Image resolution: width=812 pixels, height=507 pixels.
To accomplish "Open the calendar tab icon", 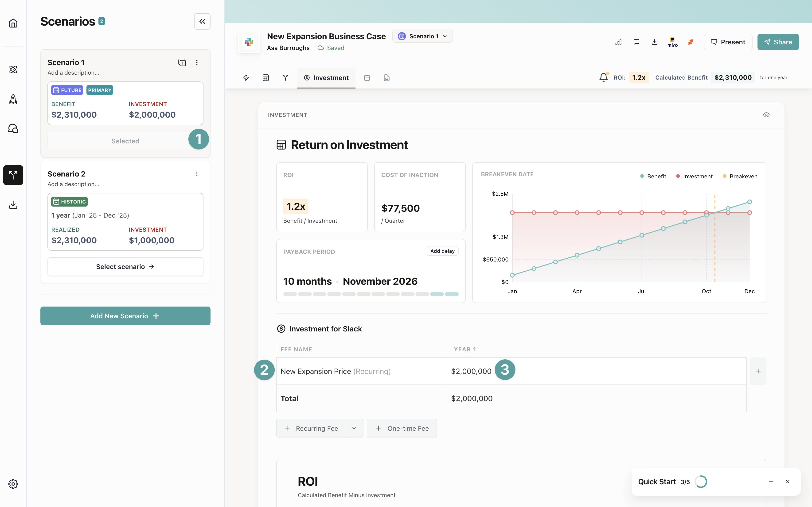I will point(367,78).
